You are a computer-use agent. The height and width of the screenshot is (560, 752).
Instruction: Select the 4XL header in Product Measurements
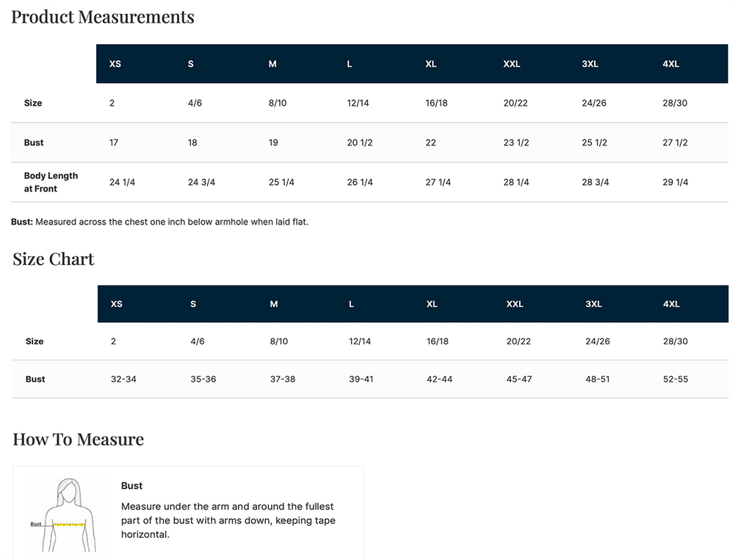[x=670, y=64]
